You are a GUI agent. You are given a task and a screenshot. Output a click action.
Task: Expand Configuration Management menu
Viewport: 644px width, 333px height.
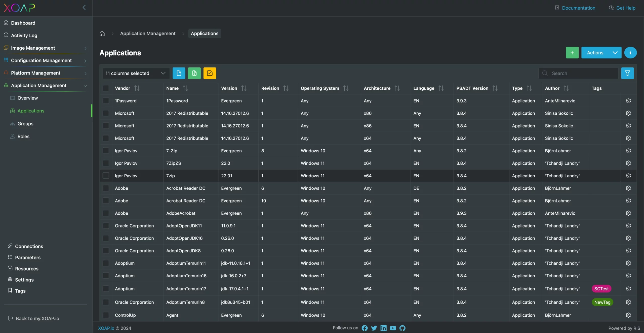point(46,60)
